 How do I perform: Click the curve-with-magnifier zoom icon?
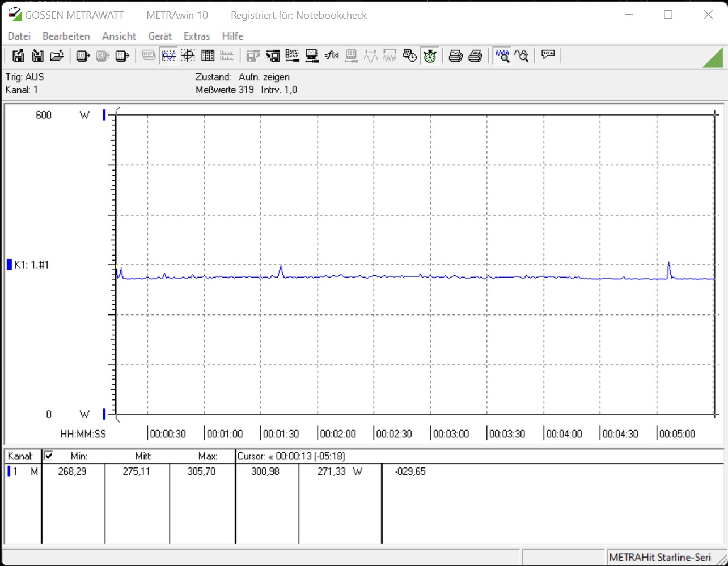pos(521,56)
